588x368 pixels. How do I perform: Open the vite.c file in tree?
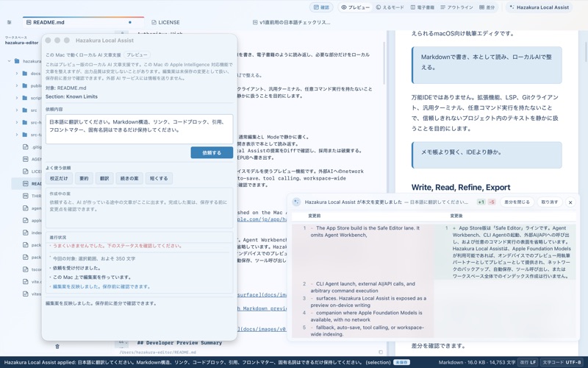pos(32,282)
